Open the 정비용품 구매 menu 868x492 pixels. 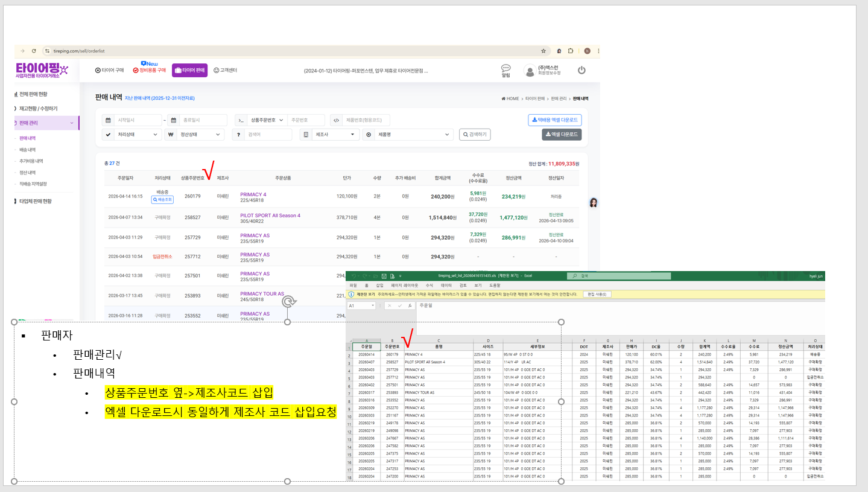[x=150, y=71]
